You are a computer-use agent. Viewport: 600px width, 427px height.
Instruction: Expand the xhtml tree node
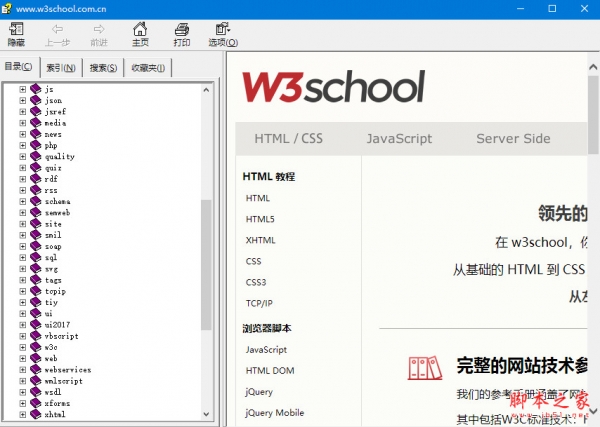coord(23,414)
